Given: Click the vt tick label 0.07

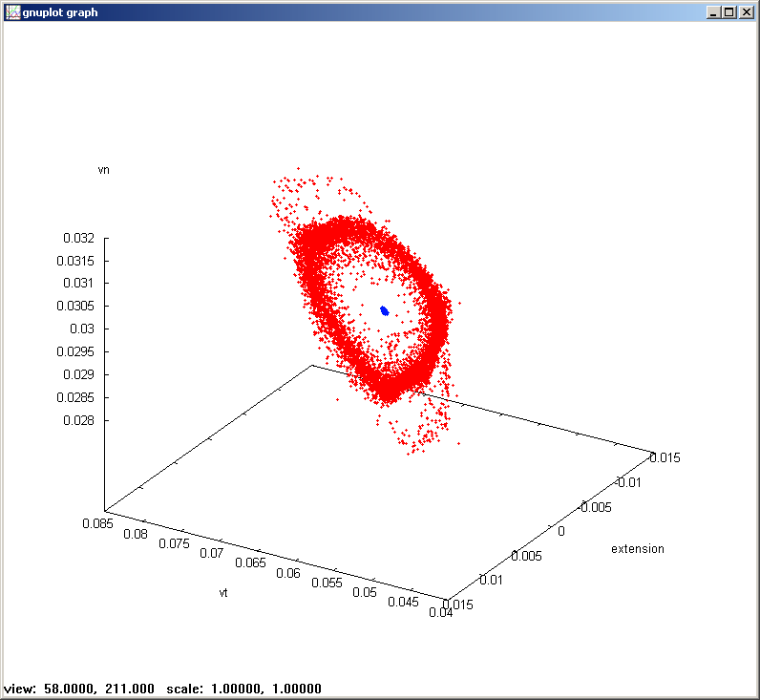Looking at the screenshot, I should [x=212, y=553].
